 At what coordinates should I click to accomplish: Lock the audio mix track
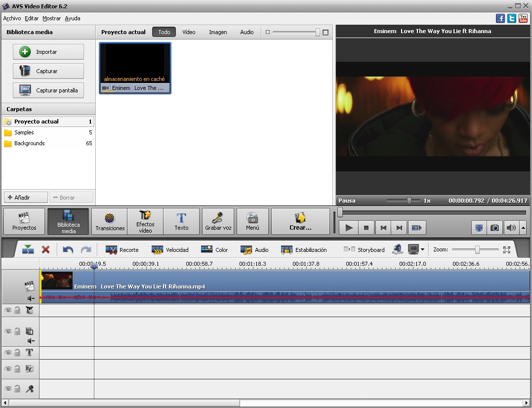pyautogui.click(x=17, y=368)
